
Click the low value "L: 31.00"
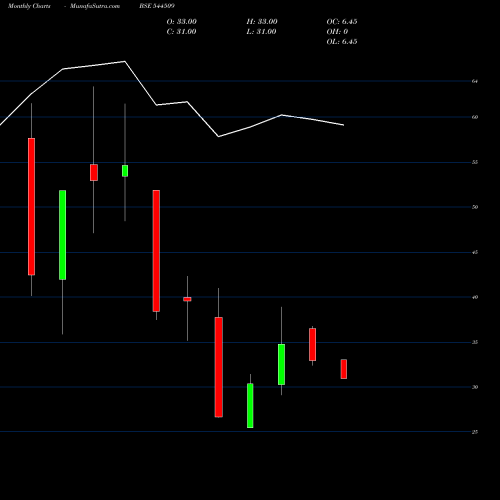tap(261, 32)
